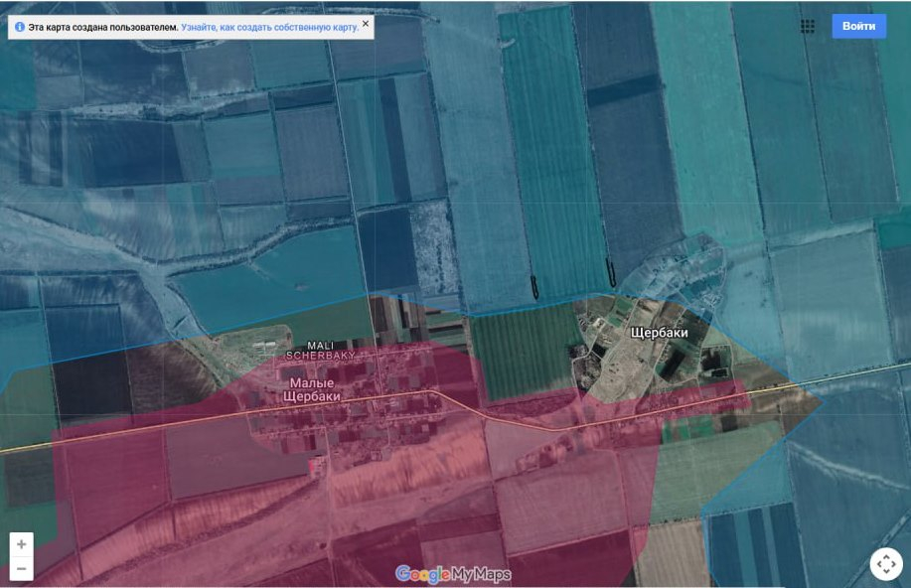Click the pan control in the bottom corner
The image size is (911, 588).
pyautogui.click(x=885, y=563)
